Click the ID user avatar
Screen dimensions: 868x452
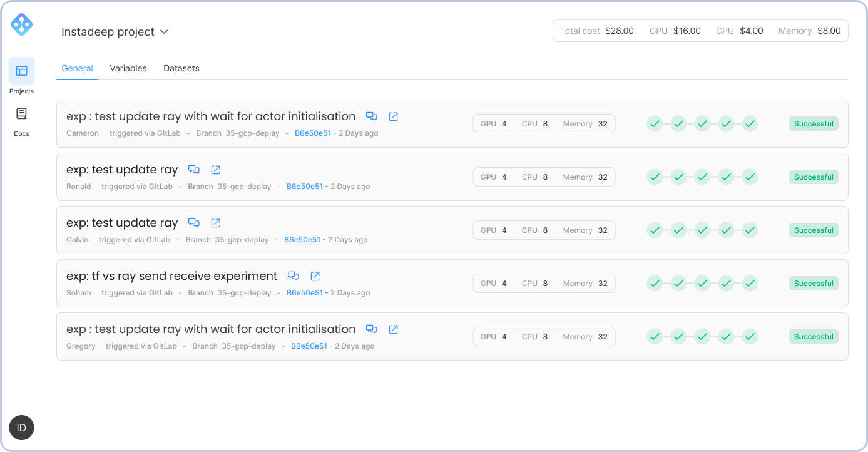click(21, 428)
